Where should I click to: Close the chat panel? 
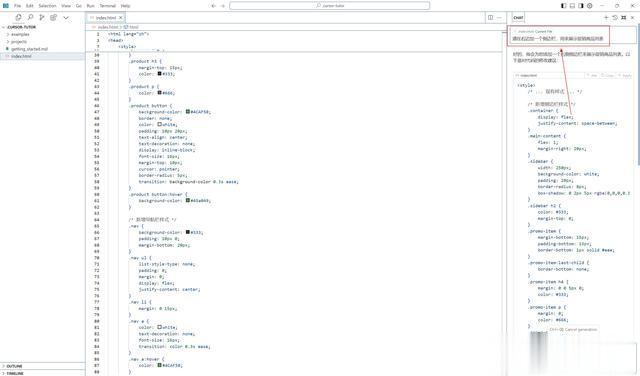click(633, 18)
